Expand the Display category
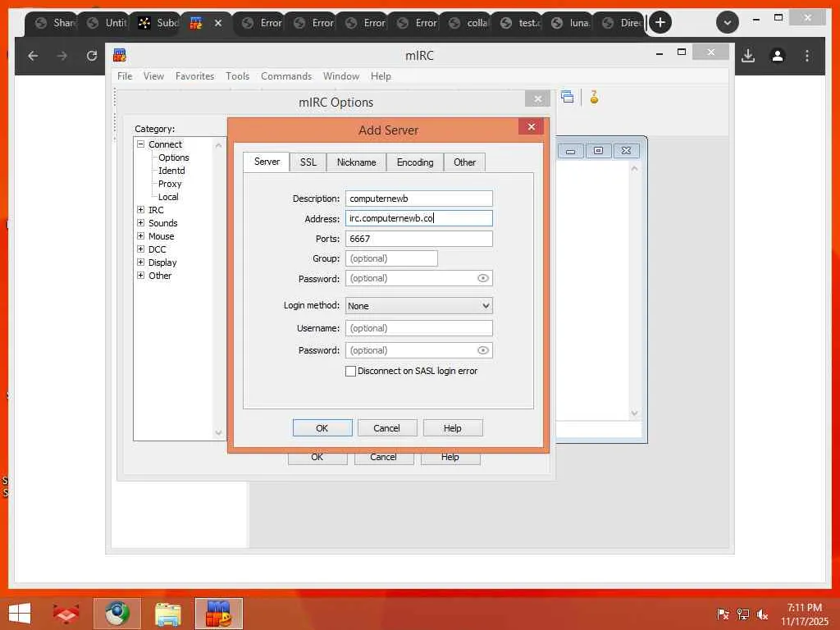This screenshot has height=630, width=840. point(141,262)
